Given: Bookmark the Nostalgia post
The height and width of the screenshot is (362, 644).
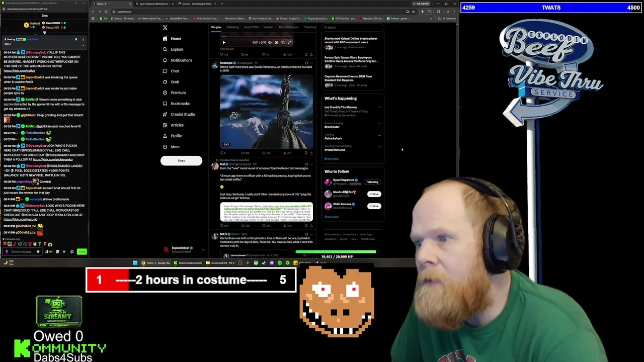Looking at the screenshot, I should [305, 153].
